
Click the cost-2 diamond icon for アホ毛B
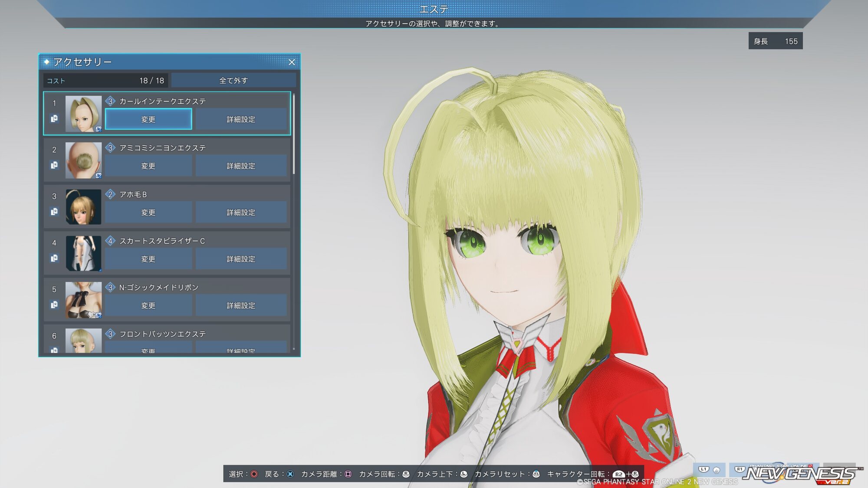(x=110, y=194)
